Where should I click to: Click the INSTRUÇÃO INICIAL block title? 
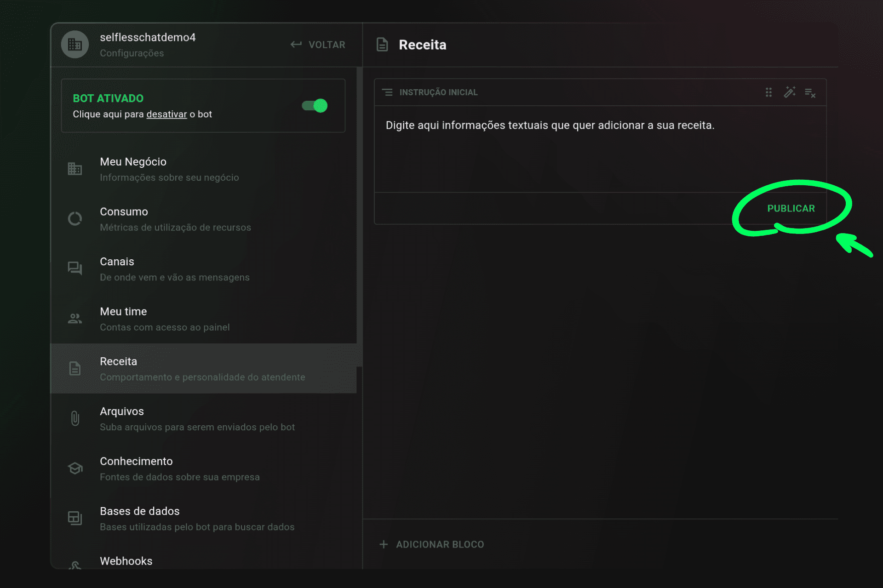point(438,92)
